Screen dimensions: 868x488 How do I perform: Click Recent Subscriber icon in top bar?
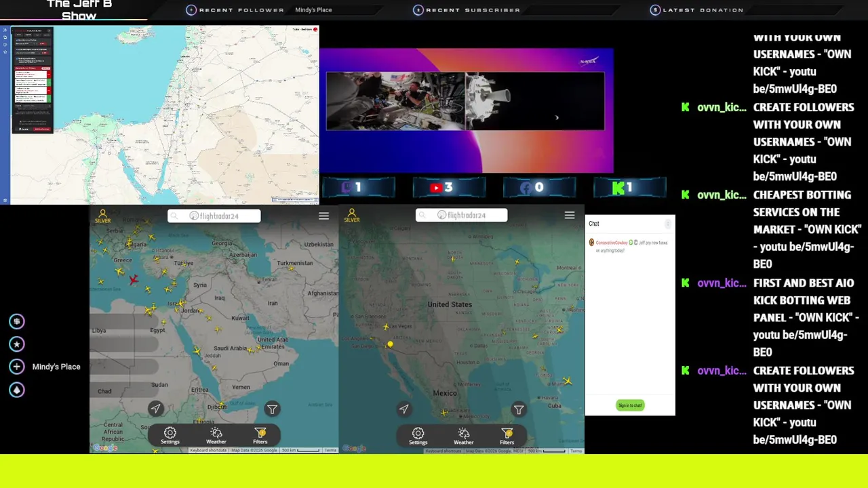point(418,10)
